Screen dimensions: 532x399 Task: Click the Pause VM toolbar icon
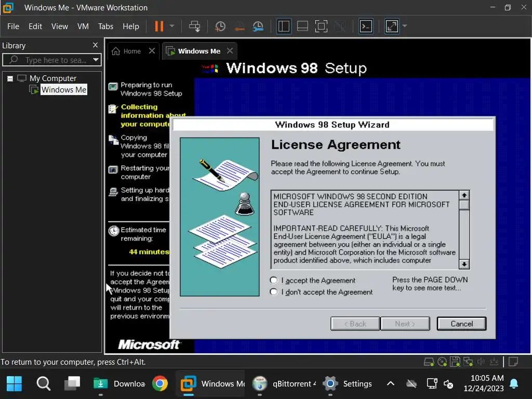tap(159, 26)
